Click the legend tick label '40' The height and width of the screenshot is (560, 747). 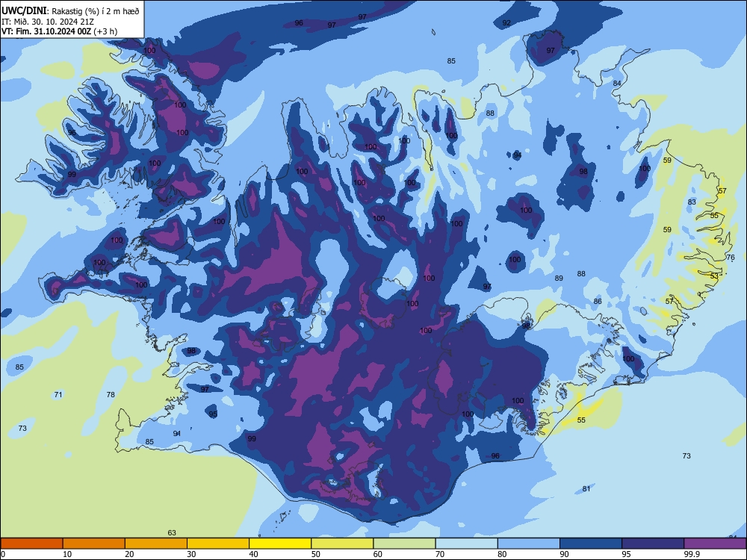[253, 554]
